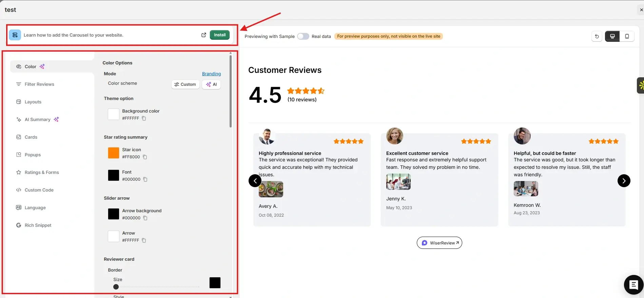The width and height of the screenshot is (644, 298).
Task: Copy the Star icon hex code
Action: 145,157
